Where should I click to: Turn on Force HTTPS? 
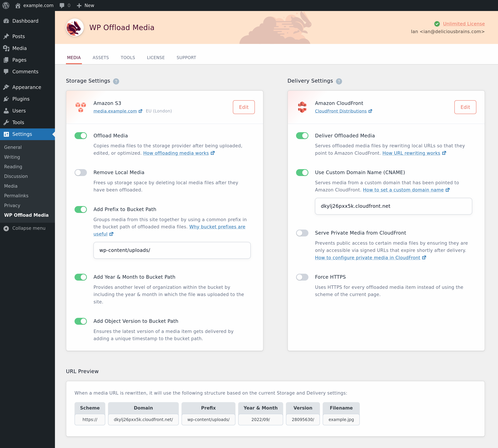click(302, 277)
